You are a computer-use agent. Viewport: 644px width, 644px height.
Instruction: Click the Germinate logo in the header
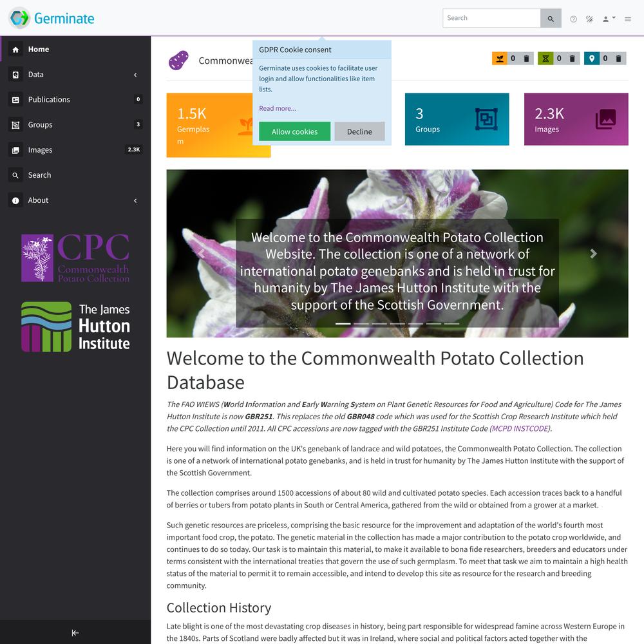[x=52, y=18]
